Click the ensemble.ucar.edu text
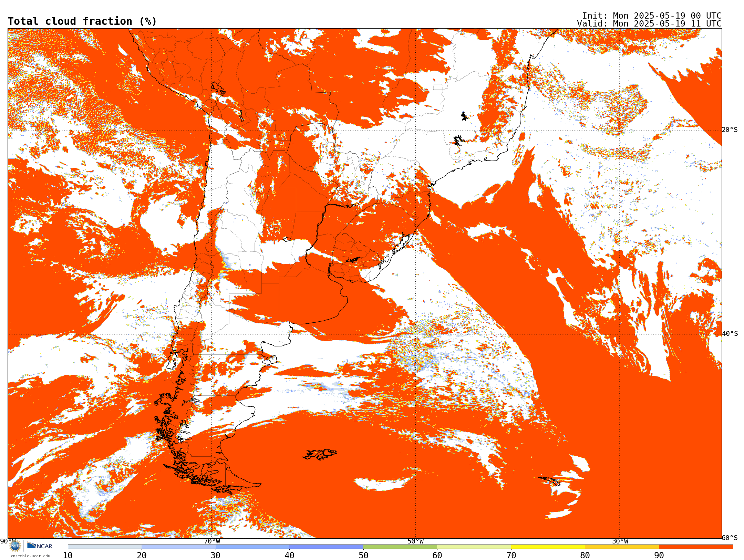This screenshot has width=744, height=560. tap(31, 556)
